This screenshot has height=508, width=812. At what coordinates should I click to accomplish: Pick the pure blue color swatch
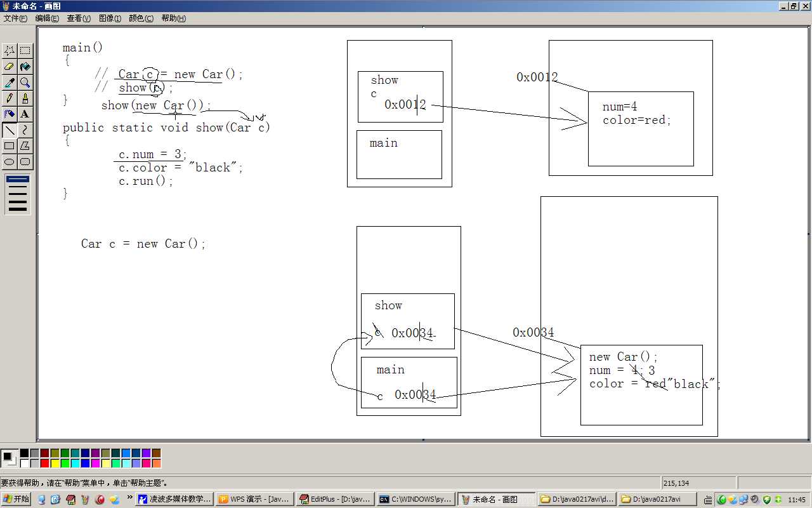[x=85, y=464]
